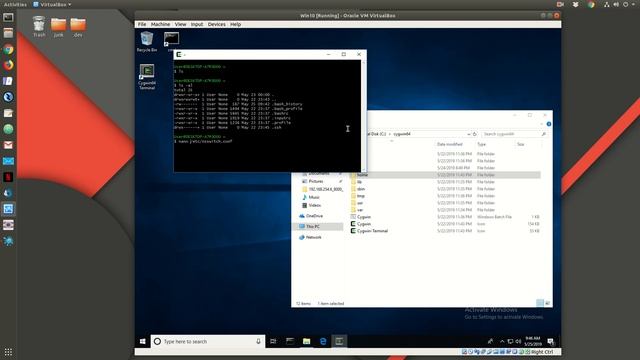This screenshot has width=640, height=360.
Task: Click Activities in Ubuntu top bar
Action: (15, 4)
